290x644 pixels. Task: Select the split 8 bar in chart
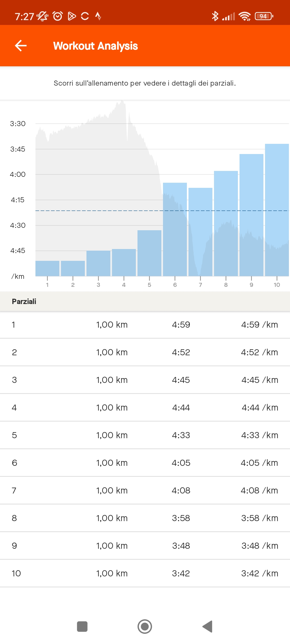pyautogui.click(x=226, y=223)
